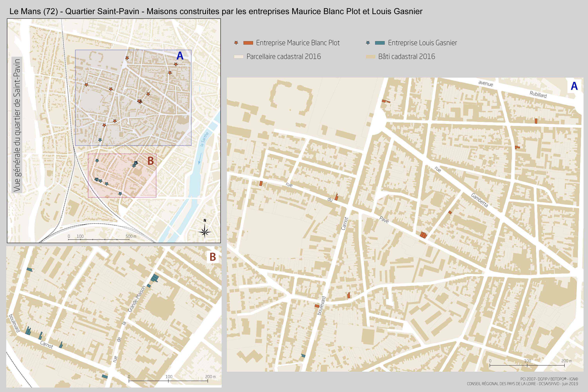Select the red letter B in overview map
588x392 pixels.
point(151,161)
